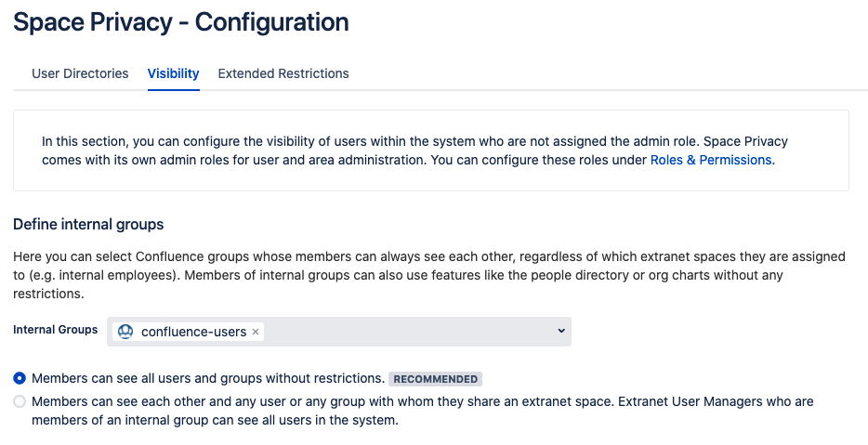Viewport: 868px width, 445px height.
Task: Click the empty area of the Internal Groups field
Action: coord(409,332)
